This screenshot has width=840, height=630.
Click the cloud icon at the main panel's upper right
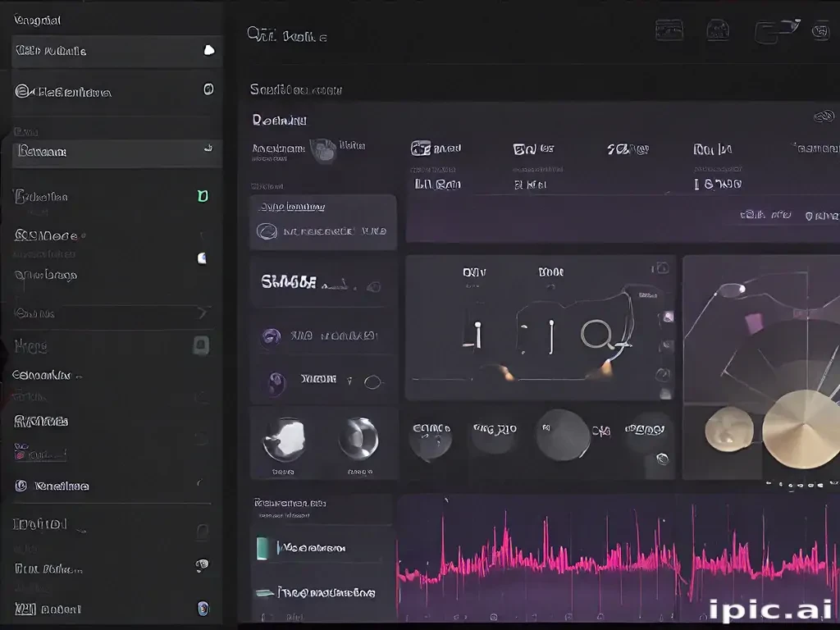pyautogui.click(x=824, y=116)
